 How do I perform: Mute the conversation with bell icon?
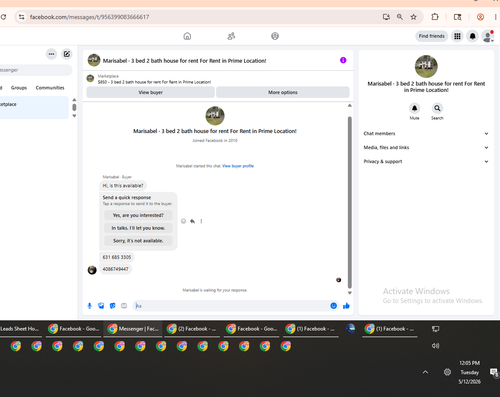414,108
